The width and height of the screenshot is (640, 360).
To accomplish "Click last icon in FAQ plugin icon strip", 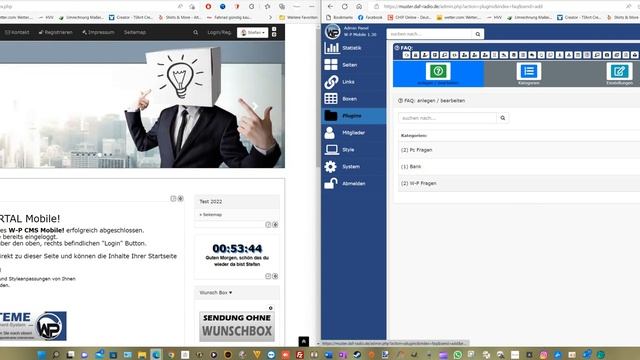I will click(x=635, y=55).
